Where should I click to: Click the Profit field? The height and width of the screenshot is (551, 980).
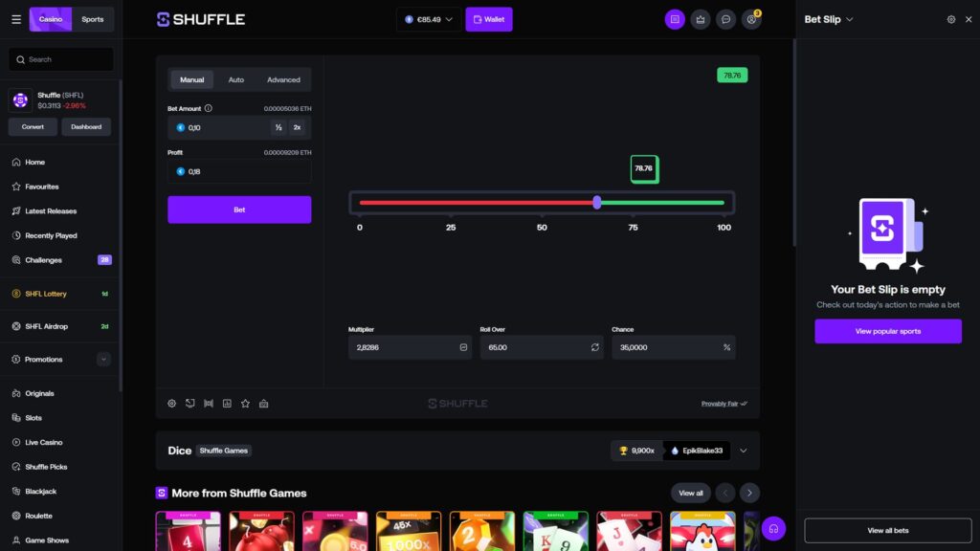(x=239, y=171)
